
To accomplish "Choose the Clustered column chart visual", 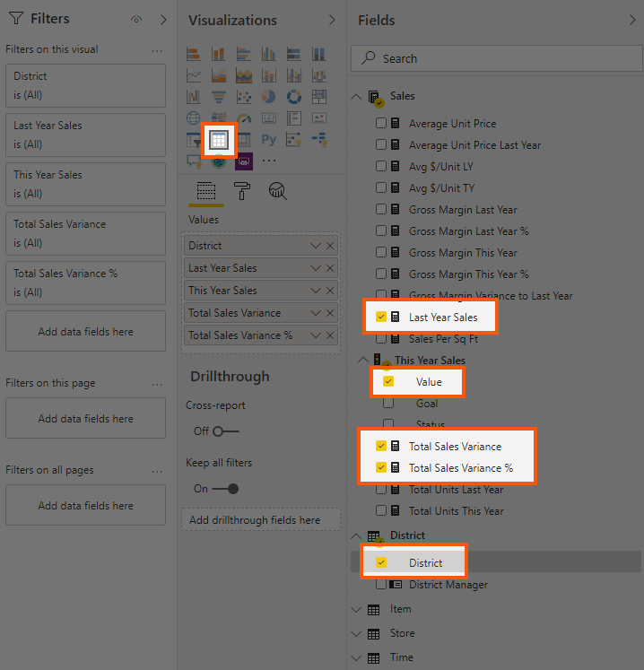I will click(269, 55).
